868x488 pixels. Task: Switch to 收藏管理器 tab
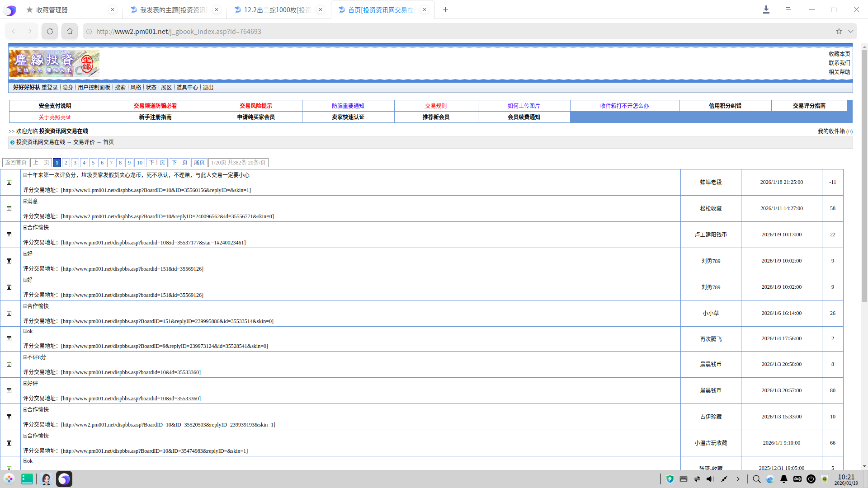point(52,9)
